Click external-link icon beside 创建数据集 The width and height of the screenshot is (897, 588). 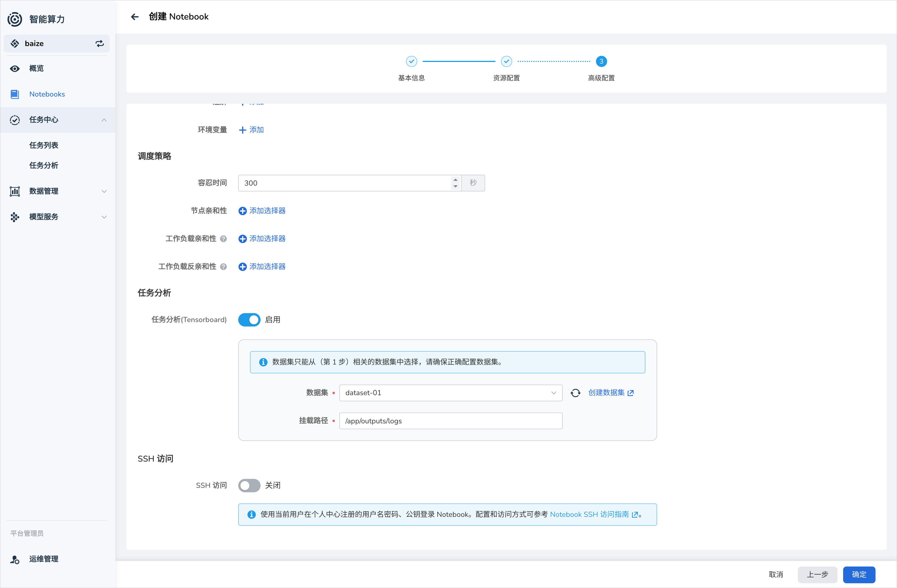631,393
